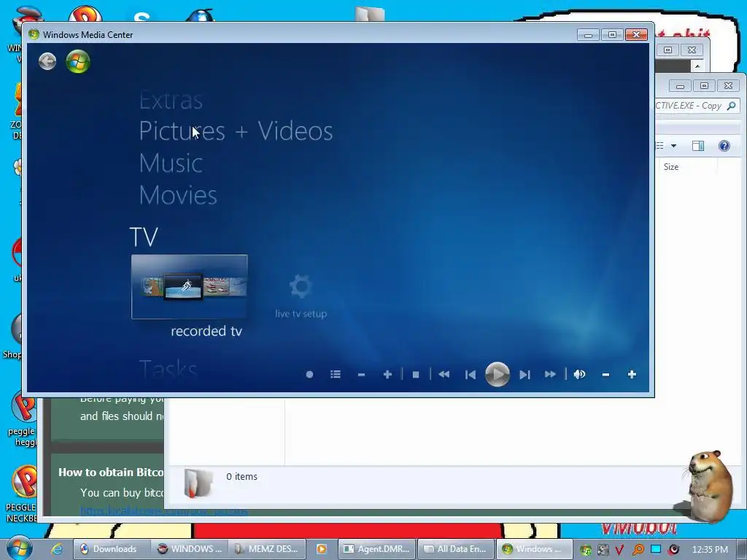Image resolution: width=747 pixels, height=560 pixels.
Task: Click the gray folder icon in Explorer details pane
Action: pyautogui.click(x=198, y=483)
